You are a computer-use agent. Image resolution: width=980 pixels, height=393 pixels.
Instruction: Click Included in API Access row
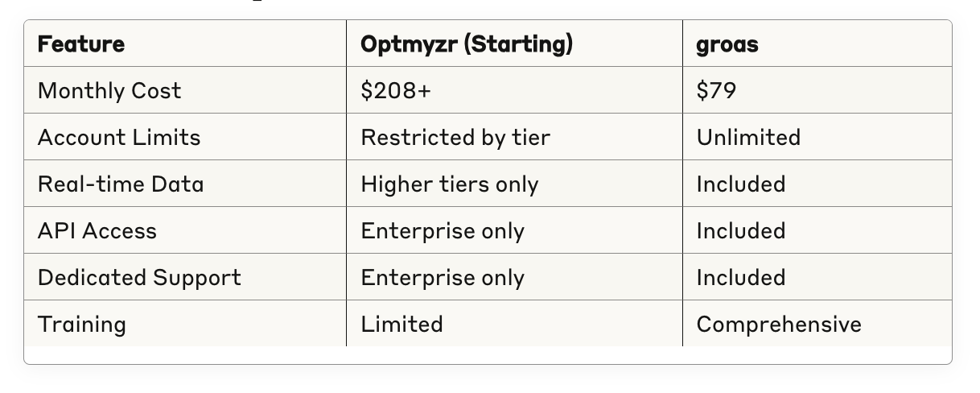[741, 230]
